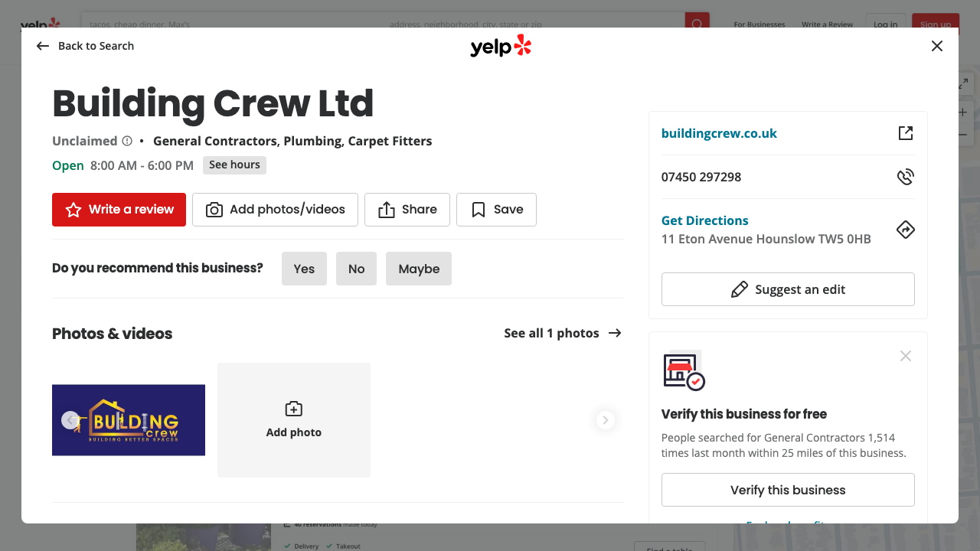Click the next chevron on the photo carousel
Viewport: 980px width, 551px height.
click(605, 419)
